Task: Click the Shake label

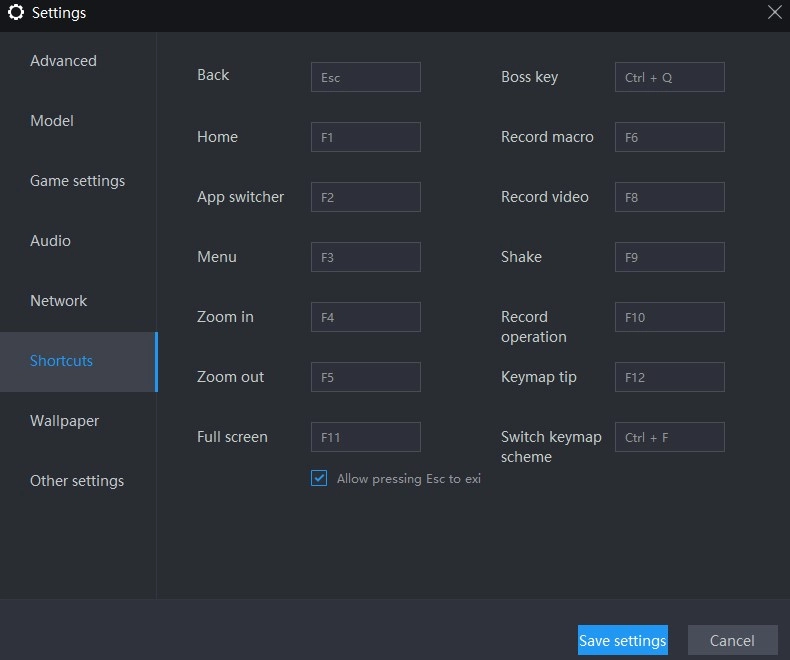Action: [521, 257]
